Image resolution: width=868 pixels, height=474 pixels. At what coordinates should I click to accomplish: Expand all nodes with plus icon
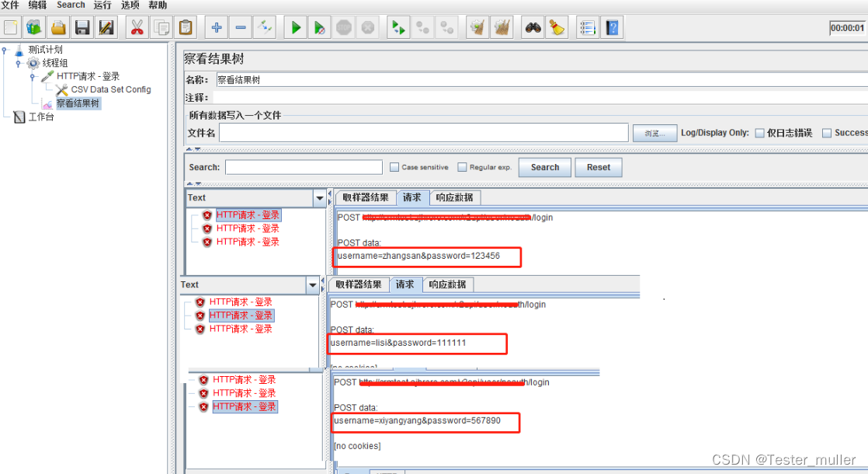tap(217, 27)
